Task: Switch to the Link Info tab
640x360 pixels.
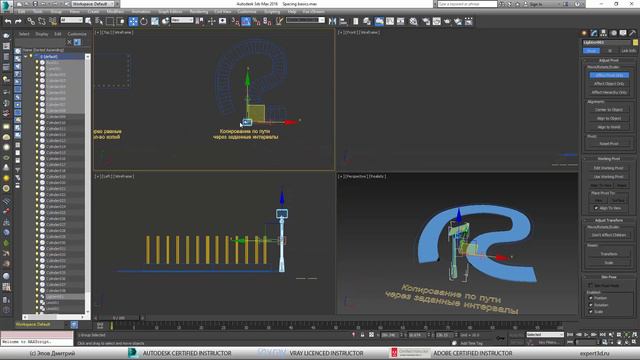Action: (628, 51)
